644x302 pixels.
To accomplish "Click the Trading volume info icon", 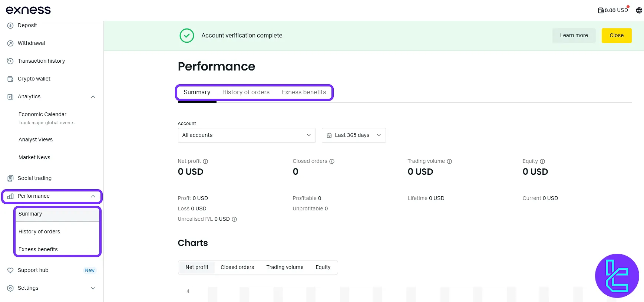I will click(x=449, y=161).
